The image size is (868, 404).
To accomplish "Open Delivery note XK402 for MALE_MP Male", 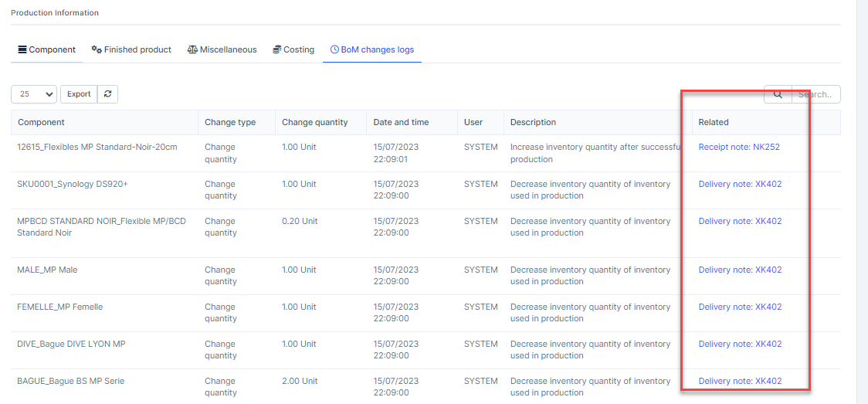I will [740, 270].
